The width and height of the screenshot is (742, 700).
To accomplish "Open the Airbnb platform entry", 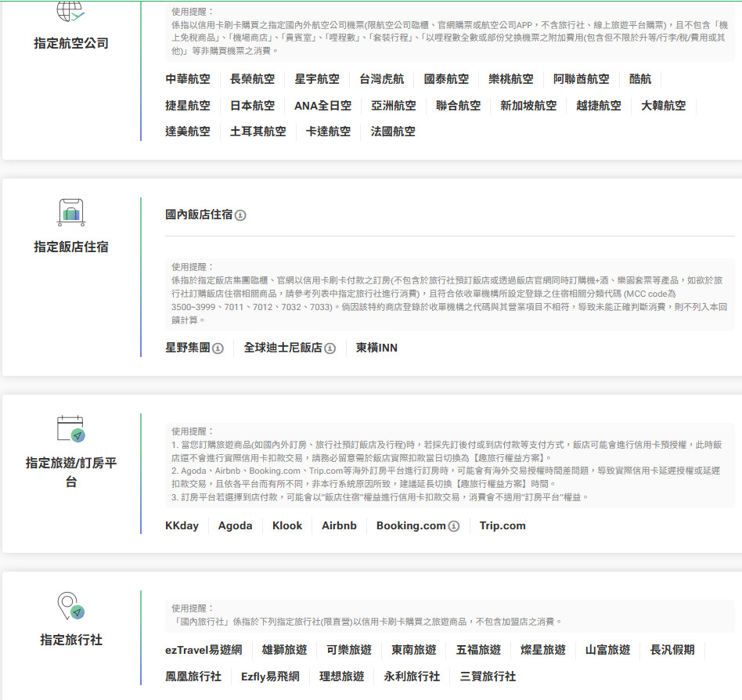I will tap(339, 526).
